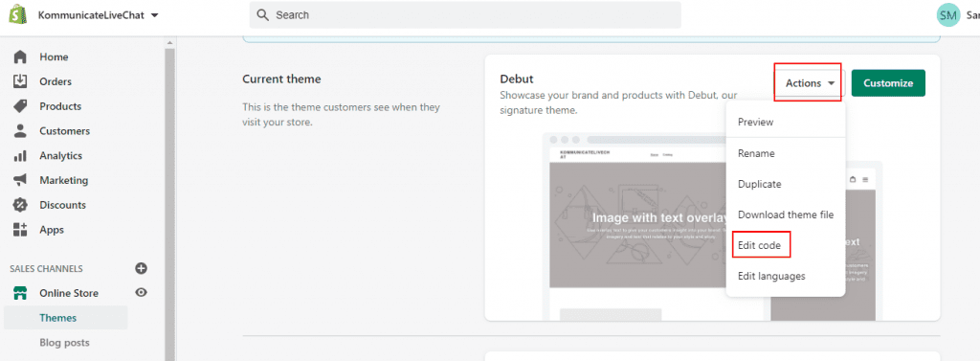Click the Current theme heading
The width and height of the screenshot is (980, 361).
[281, 79]
